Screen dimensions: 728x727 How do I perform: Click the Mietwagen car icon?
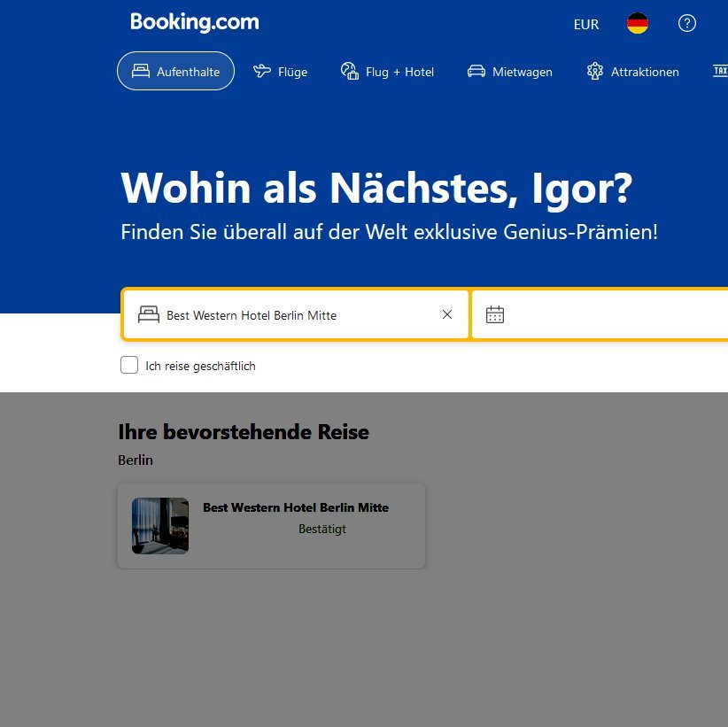click(x=476, y=72)
